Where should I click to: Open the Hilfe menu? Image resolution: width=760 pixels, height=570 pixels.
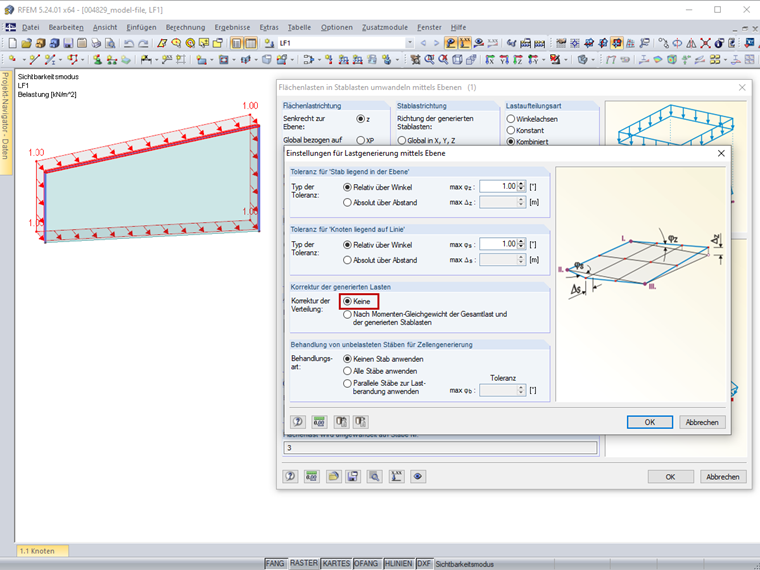(x=458, y=28)
